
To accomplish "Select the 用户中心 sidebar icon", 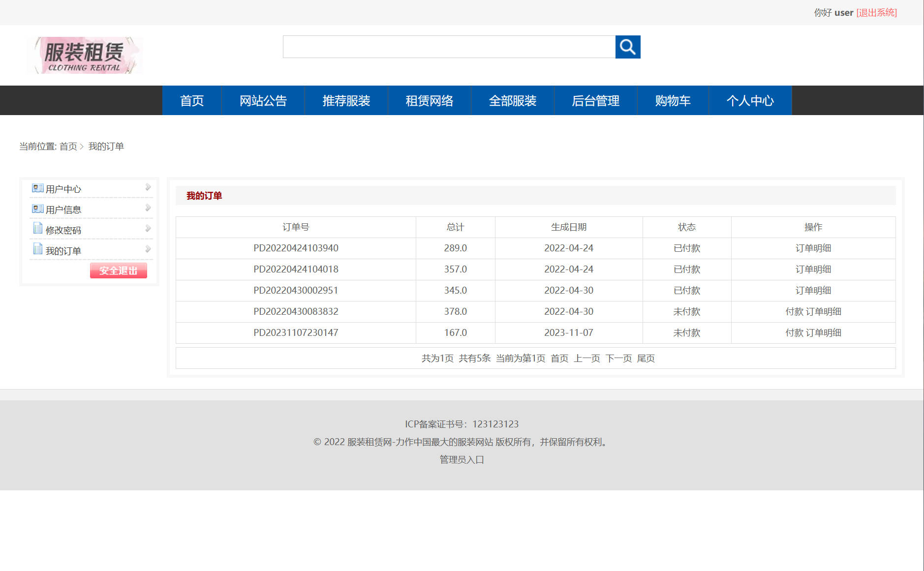I will coord(37,187).
